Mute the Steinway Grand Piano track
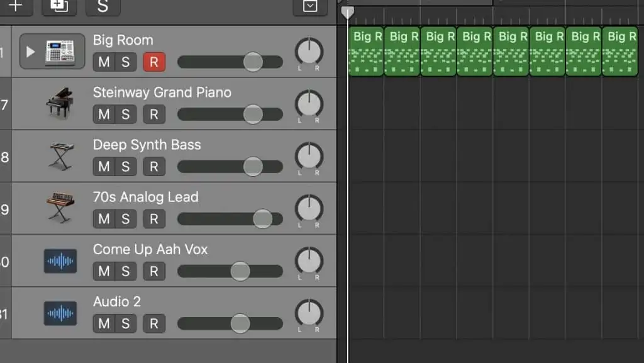The image size is (644, 363). pyautogui.click(x=104, y=114)
